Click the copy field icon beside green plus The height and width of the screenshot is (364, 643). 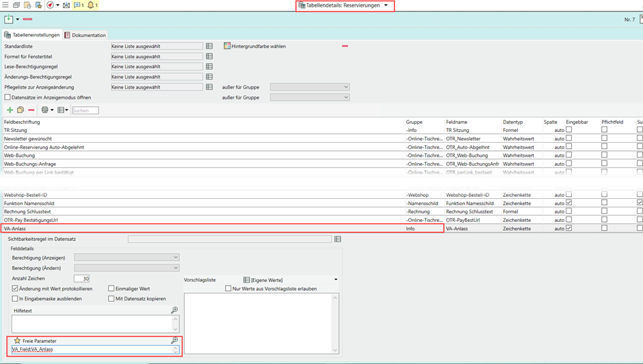(20, 110)
